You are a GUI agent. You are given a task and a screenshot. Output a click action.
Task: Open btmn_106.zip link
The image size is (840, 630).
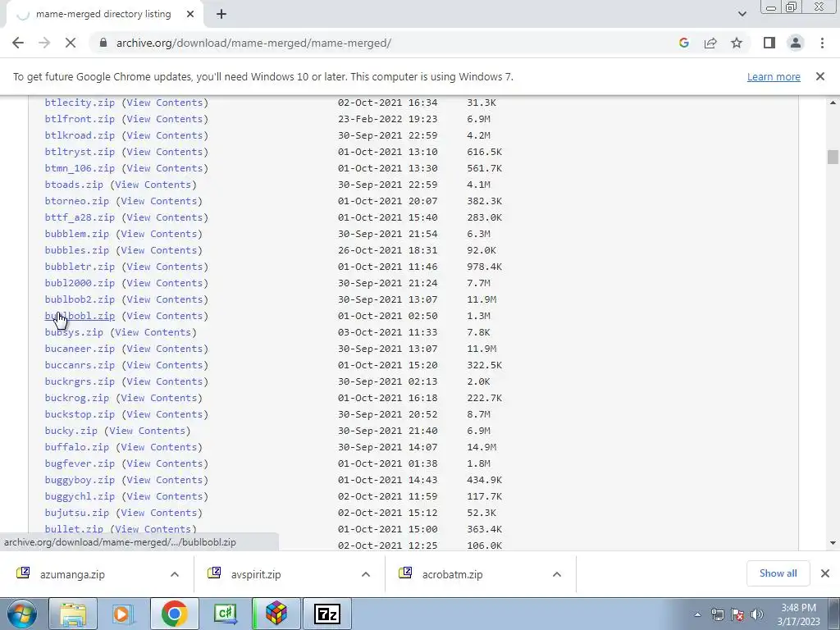coord(80,168)
